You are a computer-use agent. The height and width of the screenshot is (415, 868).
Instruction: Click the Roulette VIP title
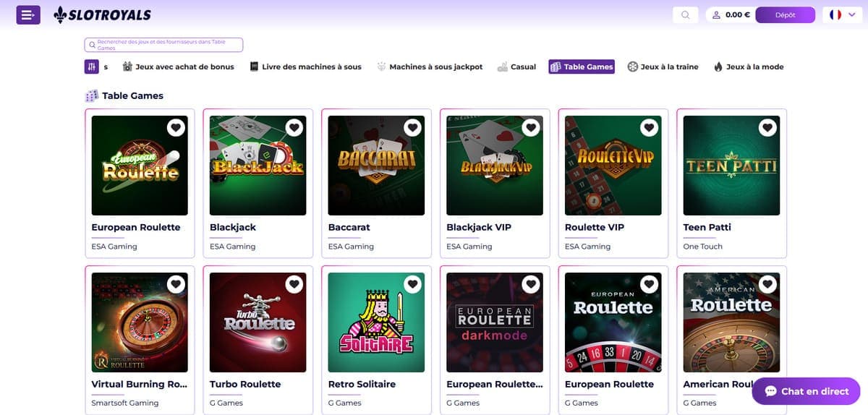[595, 227]
